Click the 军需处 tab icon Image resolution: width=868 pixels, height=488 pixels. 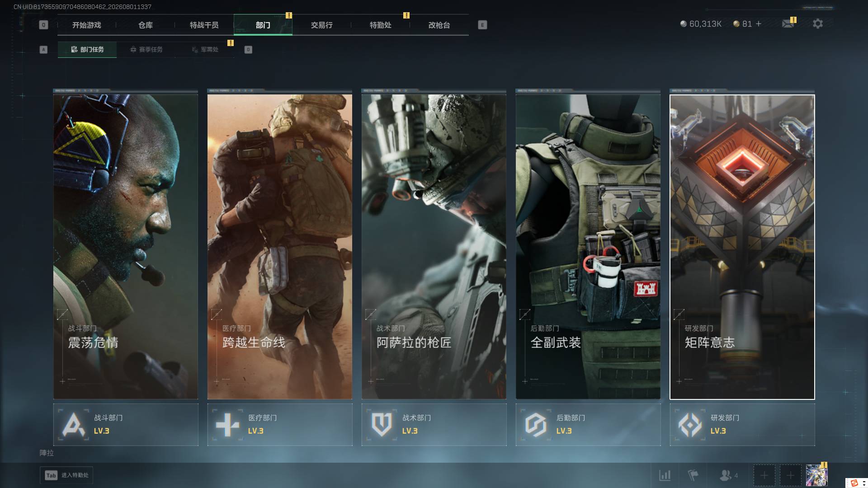coord(195,50)
